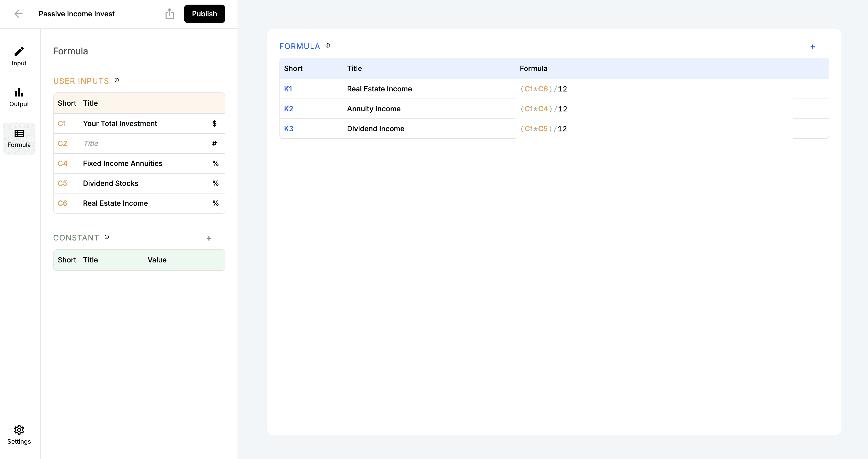Select the Formula sidebar tab
Screen dimensions: 868x459
[19, 138]
